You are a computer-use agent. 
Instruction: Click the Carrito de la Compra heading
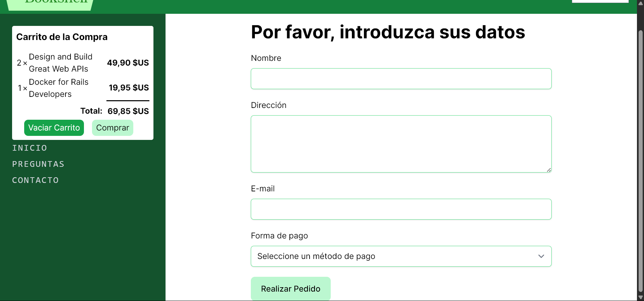pyautogui.click(x=62, y=37)
